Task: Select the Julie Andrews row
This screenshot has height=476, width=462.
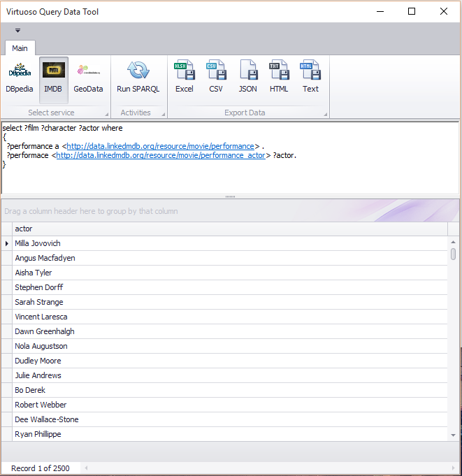Action: click(x=230, y=375)
